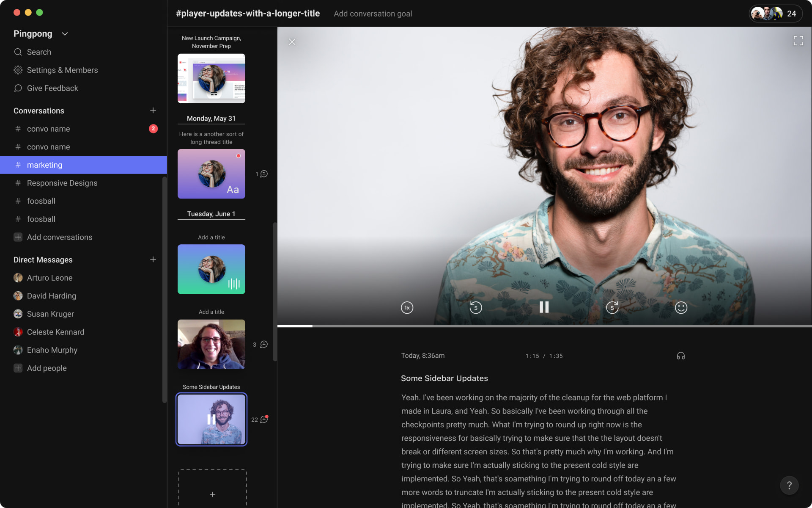Open emoji reaction picker
The image size is (812, 508).
tap(681, 308)
